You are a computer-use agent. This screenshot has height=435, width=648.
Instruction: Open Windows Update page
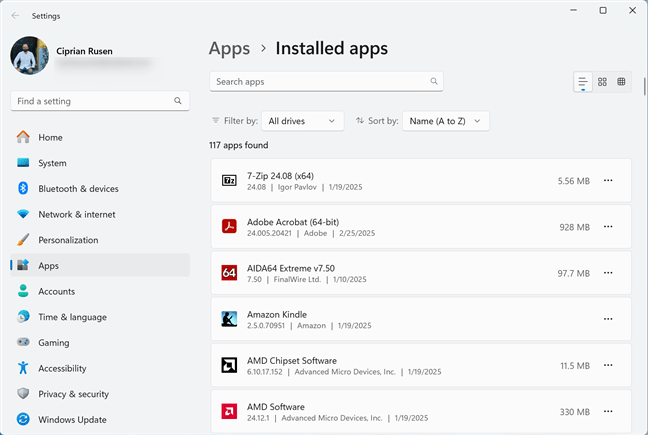(x=100, y=419)
